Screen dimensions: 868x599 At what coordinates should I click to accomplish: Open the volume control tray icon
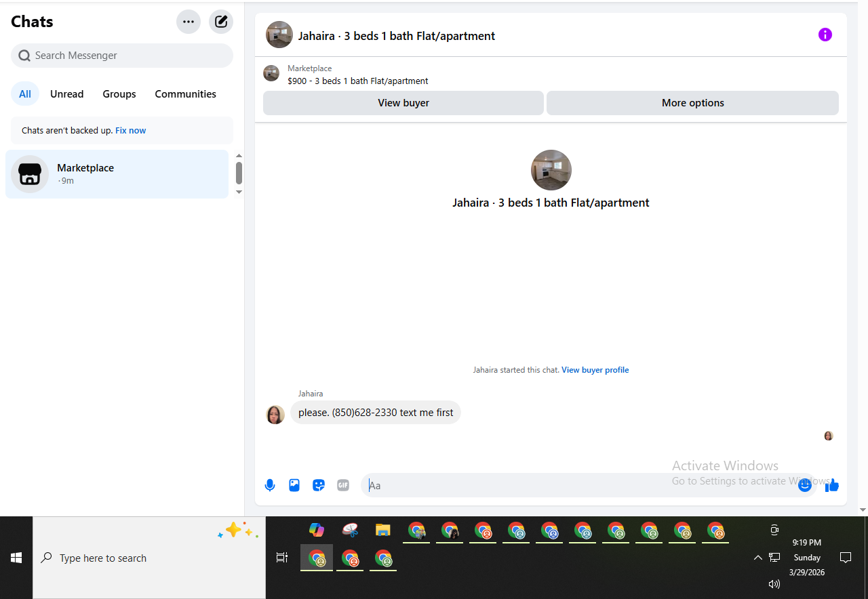774,584
